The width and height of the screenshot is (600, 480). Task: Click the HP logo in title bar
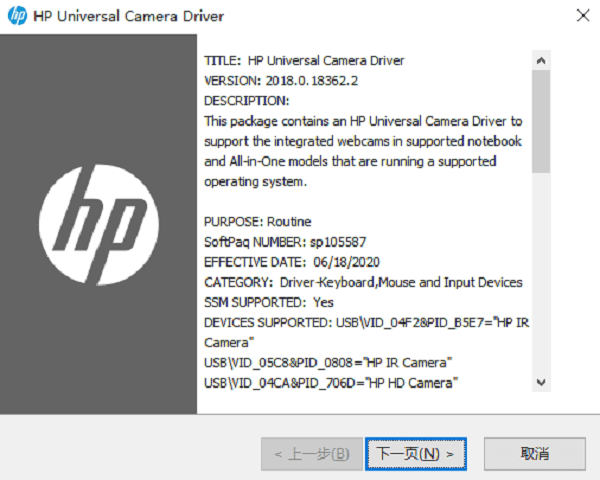[x=17, y=16]
